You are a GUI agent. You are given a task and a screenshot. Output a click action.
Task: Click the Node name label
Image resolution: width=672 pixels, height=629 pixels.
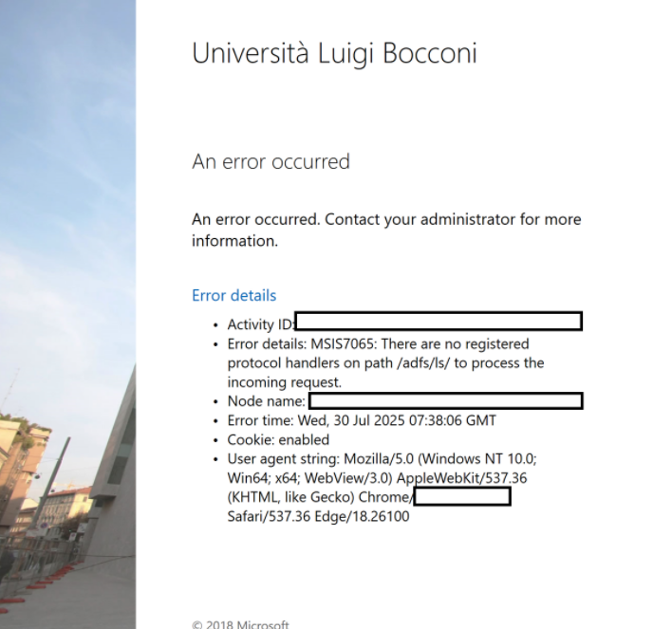click(266, 401)
